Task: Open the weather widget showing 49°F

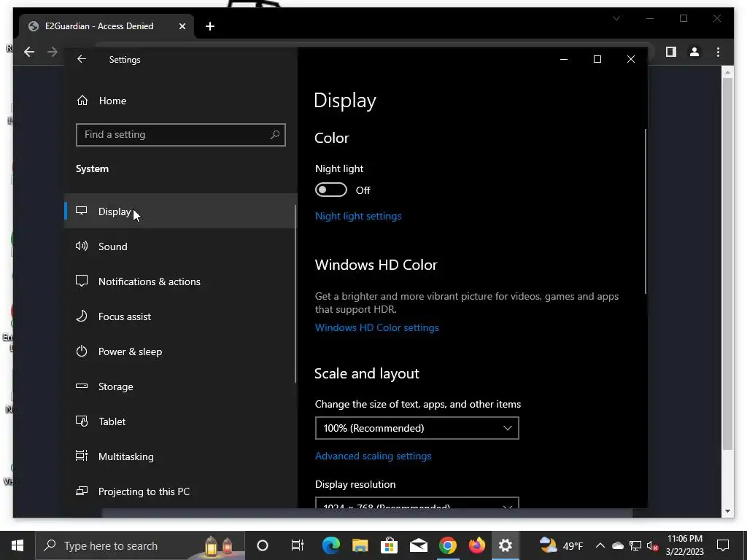Action: tap(561, 545)
